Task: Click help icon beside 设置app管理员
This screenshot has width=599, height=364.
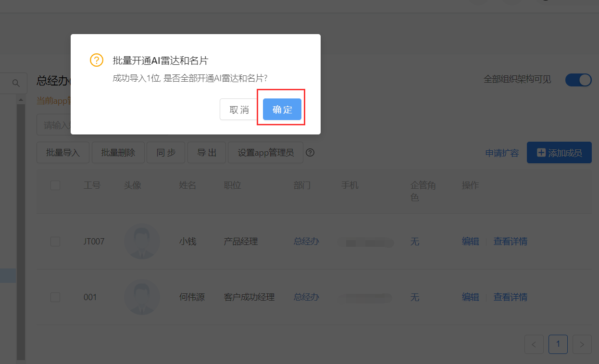Action: (x=310, y=153)
